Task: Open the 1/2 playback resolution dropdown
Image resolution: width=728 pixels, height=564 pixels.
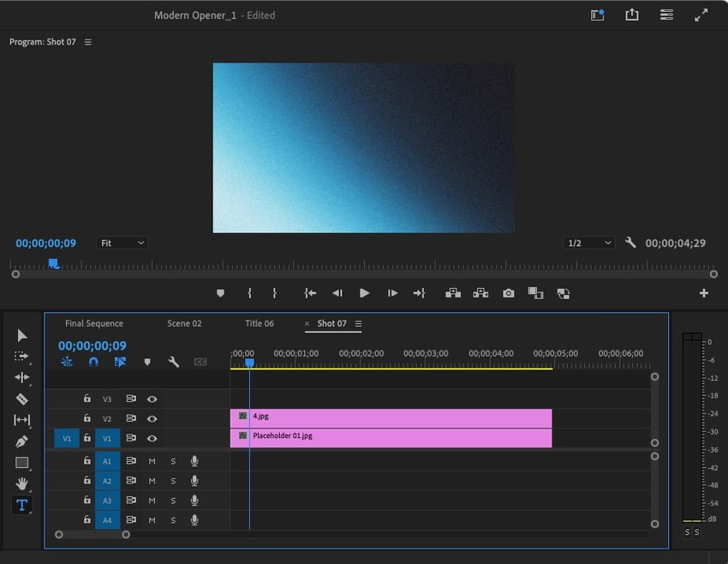Action: tap(588, 243)
